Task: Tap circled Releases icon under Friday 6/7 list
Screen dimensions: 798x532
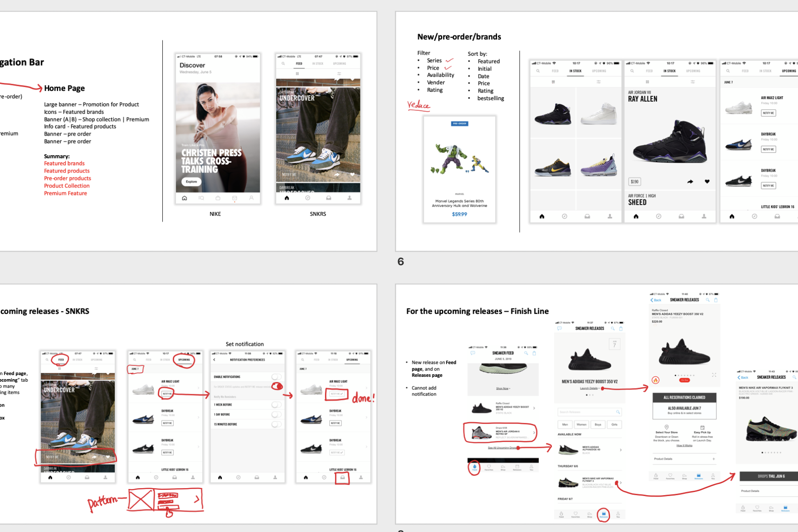Action: [603, 515]
